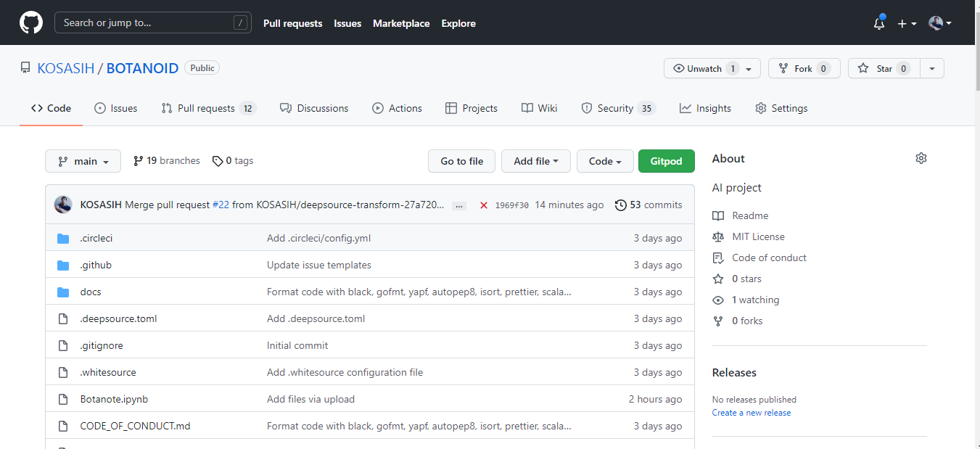Image resolution: width=980 pixels, height=449 pixels.
Task: Open the Actions tab
Action: pos(397,108)
